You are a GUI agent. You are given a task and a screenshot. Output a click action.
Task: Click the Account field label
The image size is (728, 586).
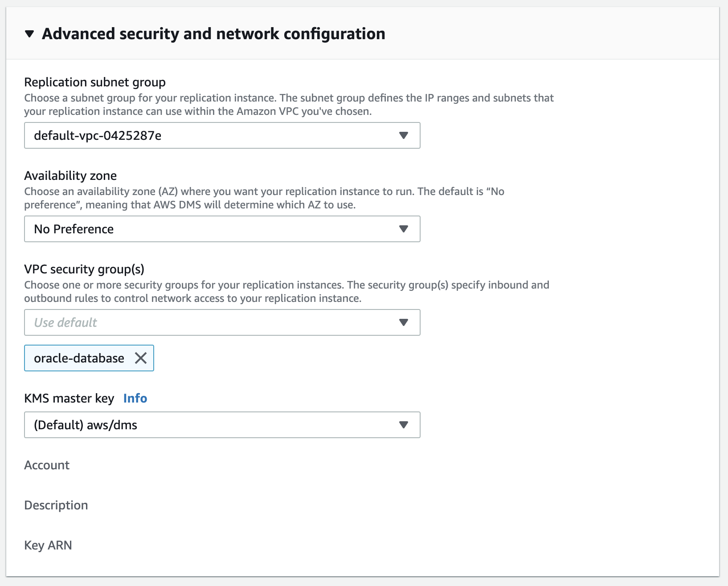47,465
